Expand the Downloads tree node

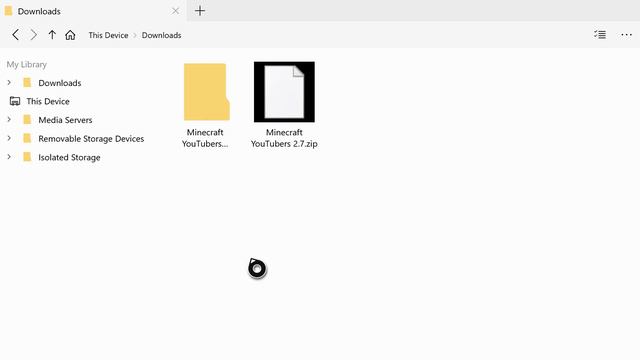click(9, 82)
